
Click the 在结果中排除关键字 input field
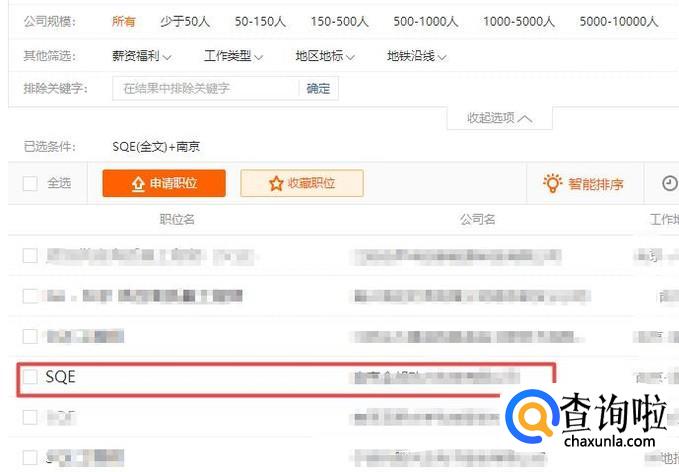coord(206,88)
